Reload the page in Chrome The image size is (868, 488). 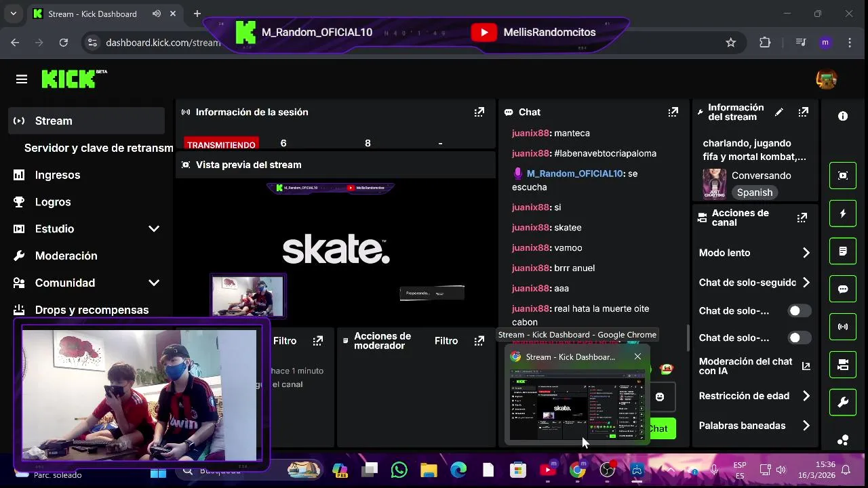(63, 42)
